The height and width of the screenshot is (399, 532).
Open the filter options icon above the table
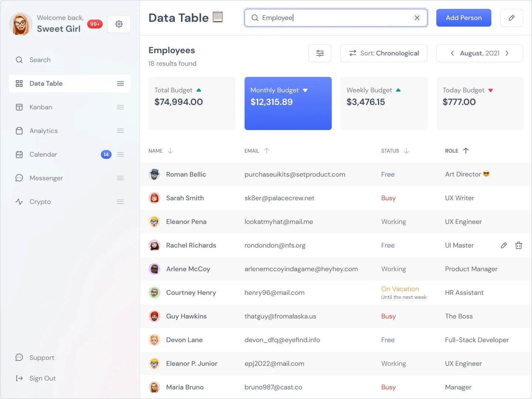pos(320,53)
